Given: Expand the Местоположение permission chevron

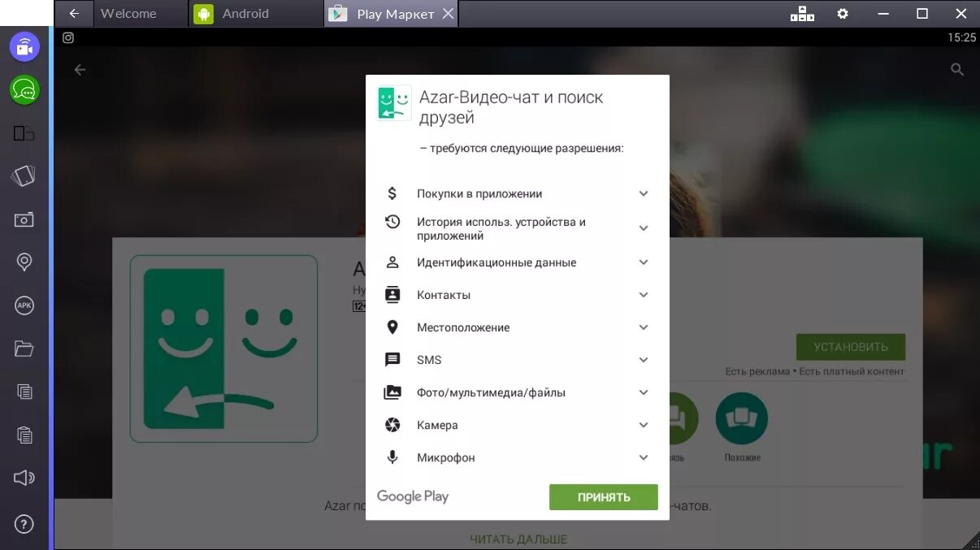Looking at the screenshot, I should (644, 327).
